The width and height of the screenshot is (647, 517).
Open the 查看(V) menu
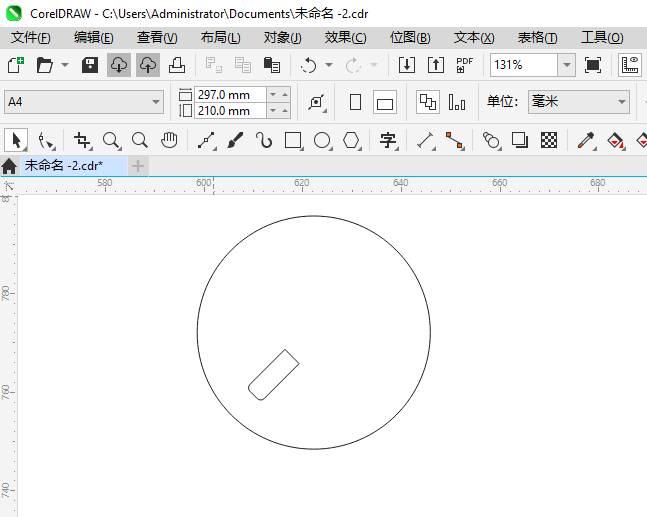tap(157, 38)
